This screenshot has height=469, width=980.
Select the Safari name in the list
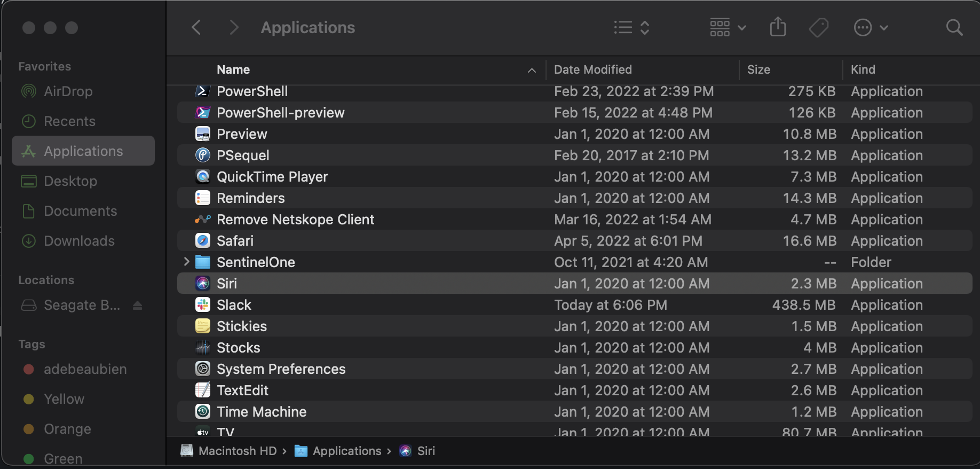[x=235, y=241]
